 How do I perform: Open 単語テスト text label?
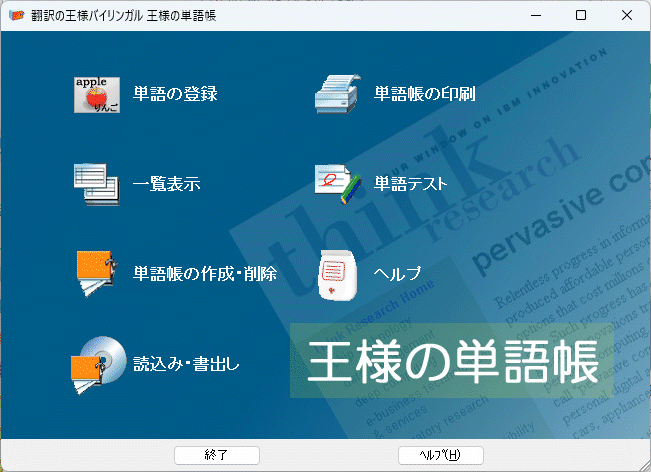411,183
